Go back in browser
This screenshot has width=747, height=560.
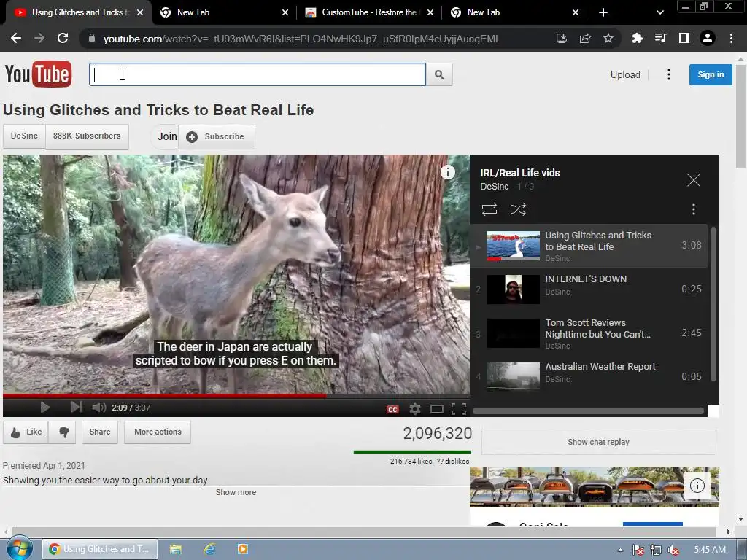[16, 38]
